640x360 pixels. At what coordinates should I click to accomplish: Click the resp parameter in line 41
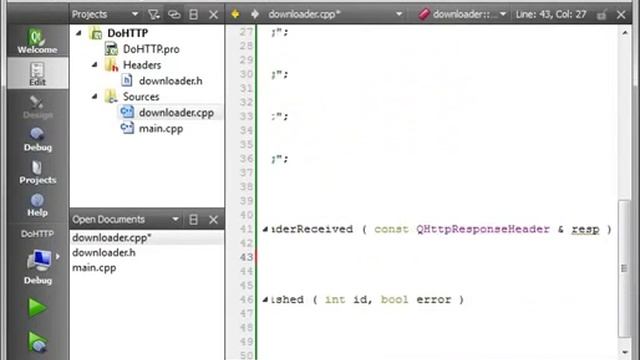tap(585, 229)
